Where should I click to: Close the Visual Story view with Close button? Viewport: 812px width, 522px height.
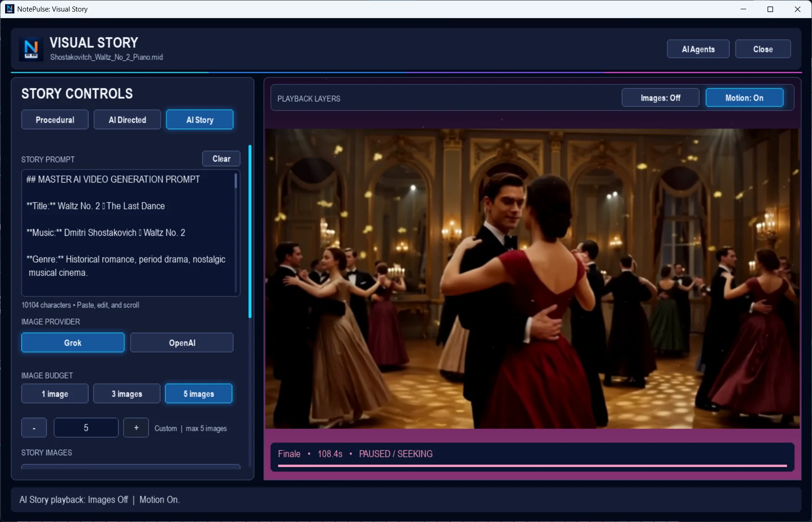click(763, 49)
